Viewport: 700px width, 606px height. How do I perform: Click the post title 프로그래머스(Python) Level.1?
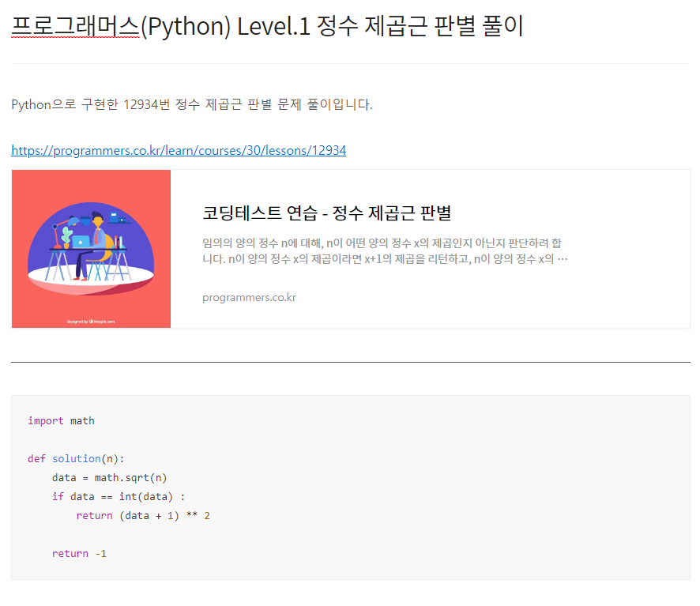(267, 26)
